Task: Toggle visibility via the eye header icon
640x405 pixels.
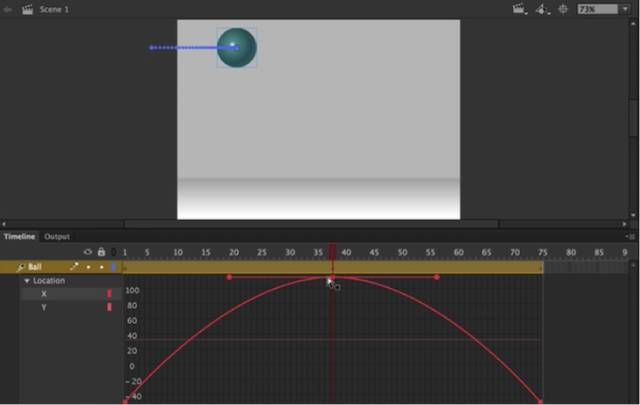Action: [88, 252]
